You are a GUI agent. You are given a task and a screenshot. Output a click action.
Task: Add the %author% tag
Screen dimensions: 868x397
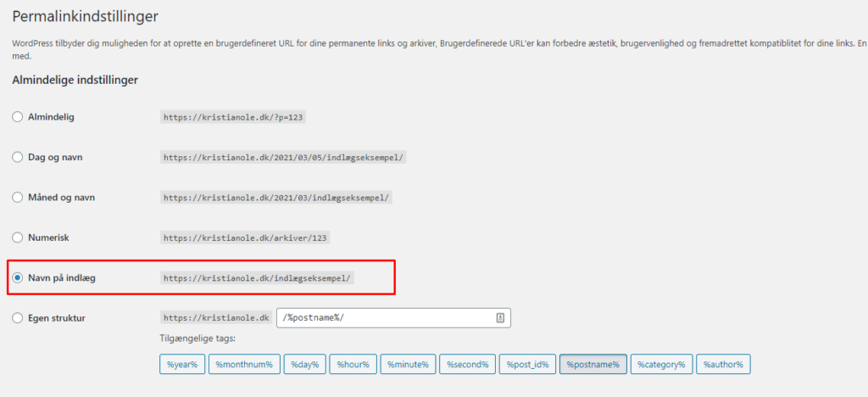point(723,364)
